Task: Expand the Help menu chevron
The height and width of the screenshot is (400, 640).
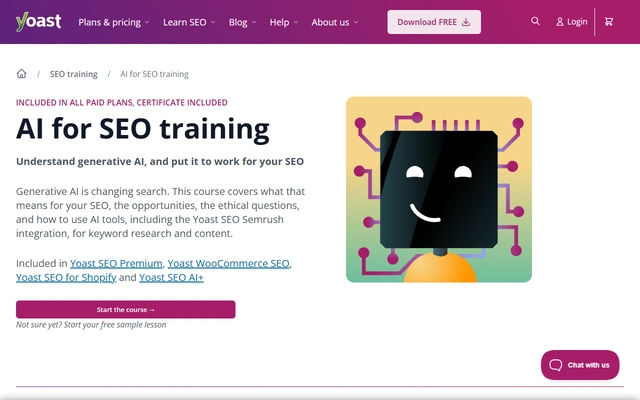Action: pyautogui.click(x=296, y=22)
